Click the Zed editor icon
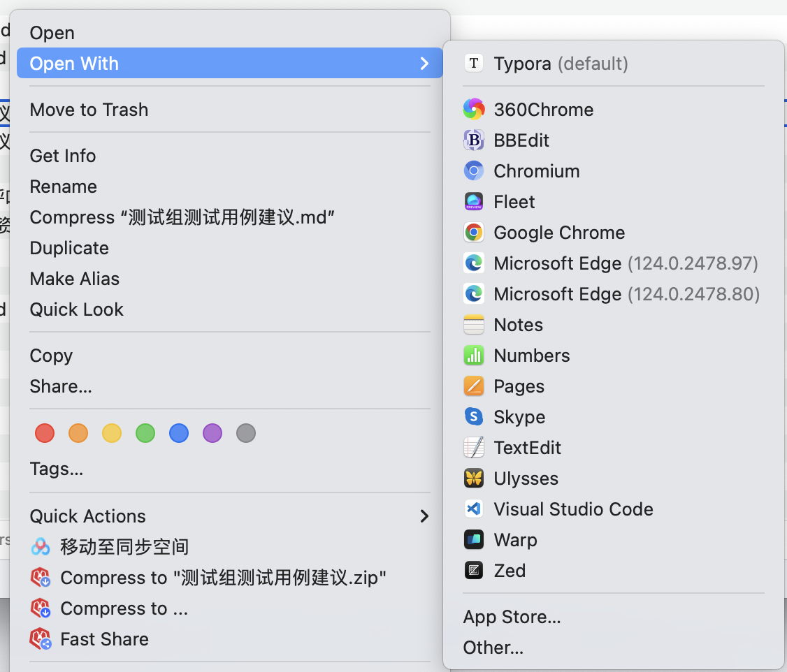The height and width of the screenshot is (672, 787). tap(473, 570)
